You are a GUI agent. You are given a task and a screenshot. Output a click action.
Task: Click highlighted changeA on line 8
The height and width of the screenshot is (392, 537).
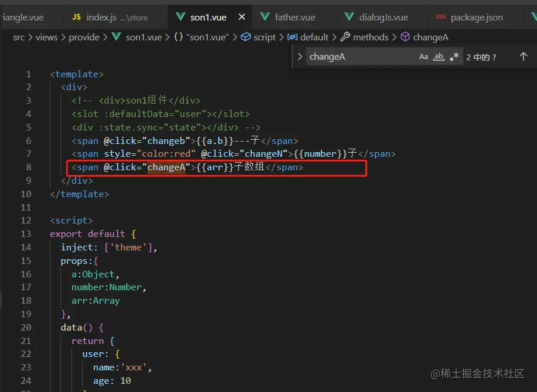coord(166,167)
